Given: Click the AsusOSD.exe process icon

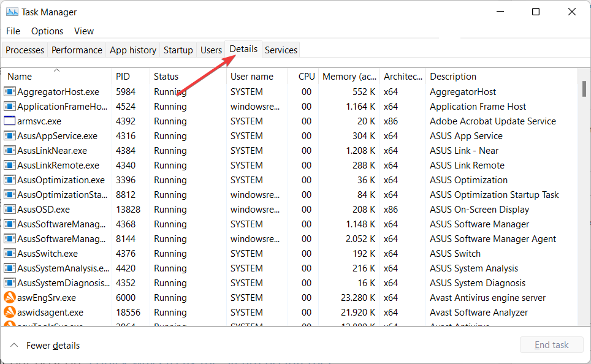Looking at the screenshot, I should point(10,209).
